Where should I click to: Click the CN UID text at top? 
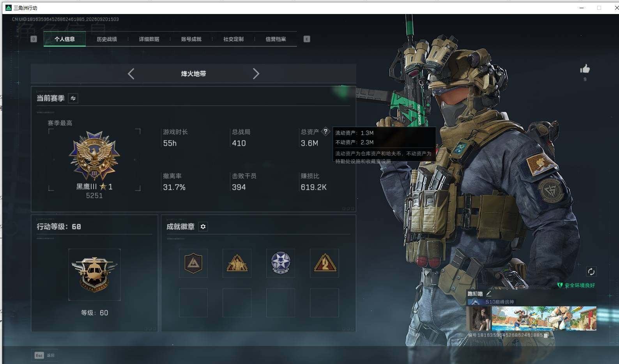(x=65, y=19)
